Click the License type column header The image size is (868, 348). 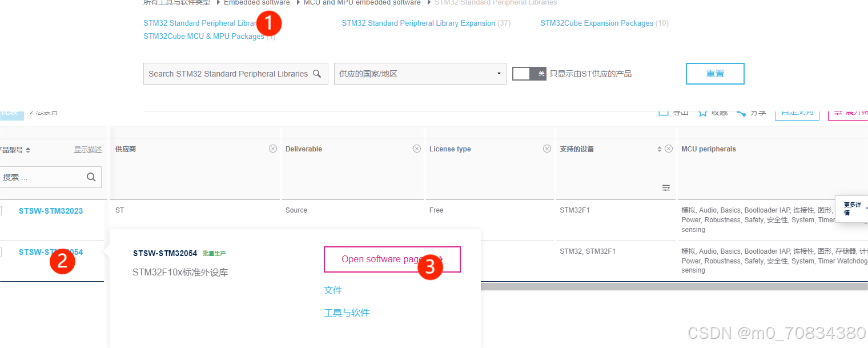coord(450,149)
